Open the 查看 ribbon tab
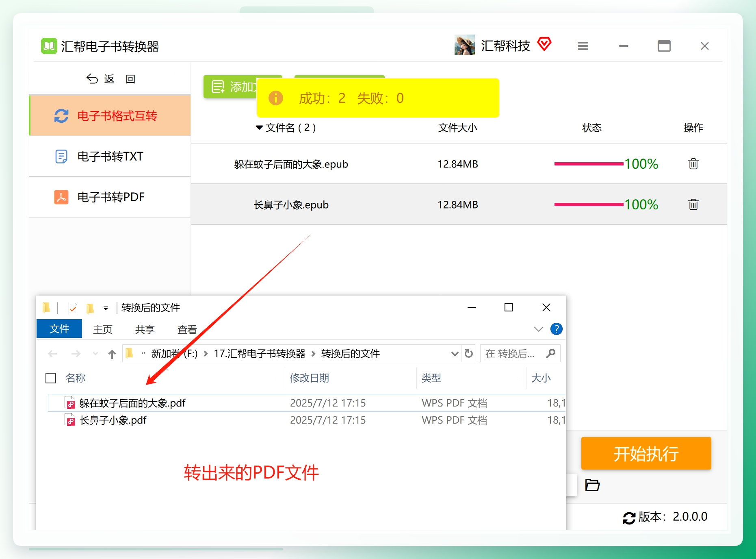This screenshot has height=559, width=756. (187, 329)
